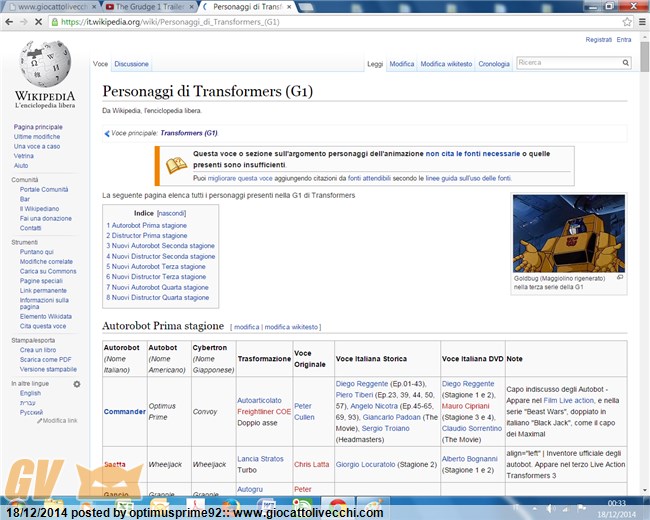Click the Wikipedia globe logo
This screenshot has height=520, width=650.
[x=45, y=63]
